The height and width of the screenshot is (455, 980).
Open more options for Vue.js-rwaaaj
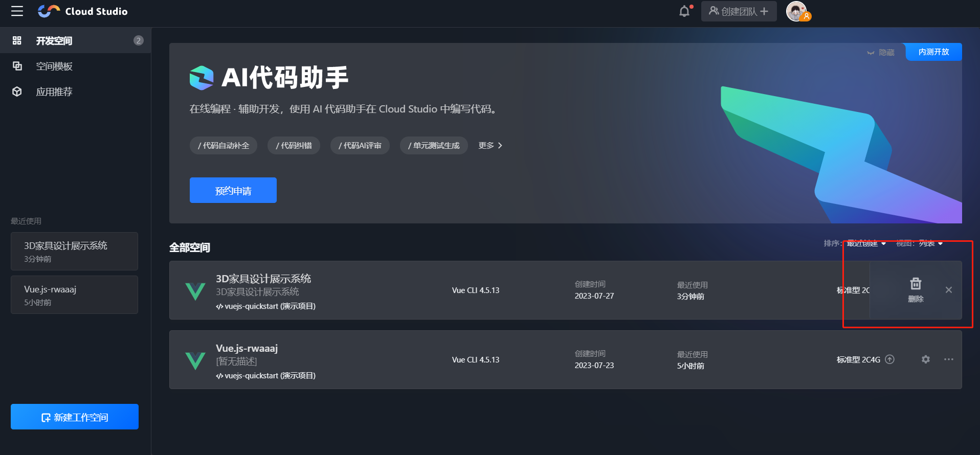tap(949, 359)
